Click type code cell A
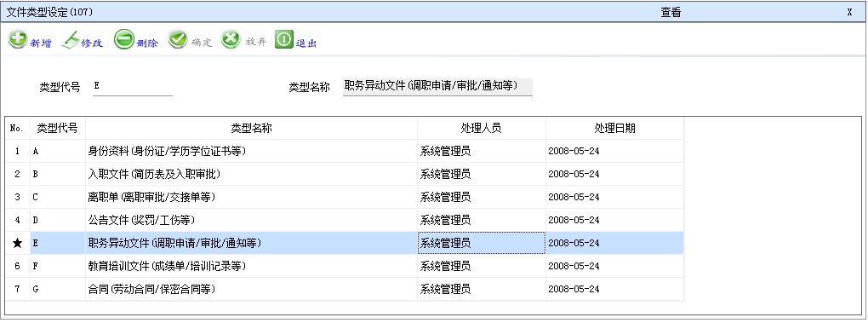 click(x=58, y=151)
